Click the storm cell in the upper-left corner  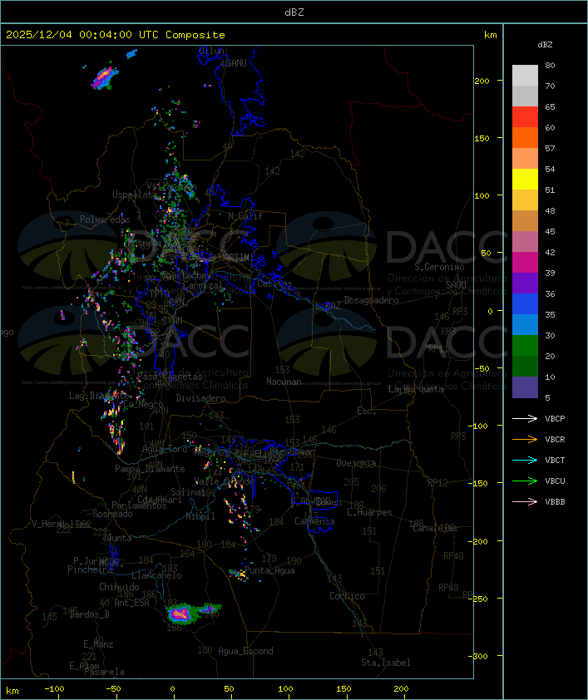[105, 77]
